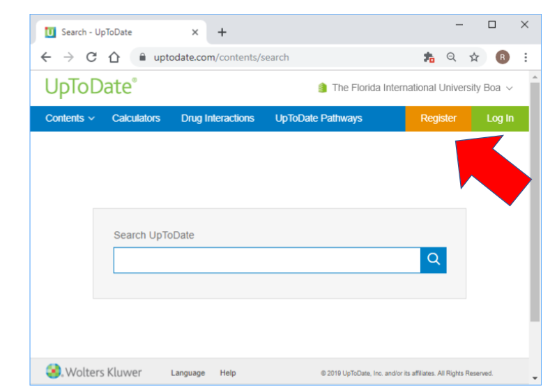
Task: Focus the Search UpToDate input field
Action: click(x=267, y=260)
